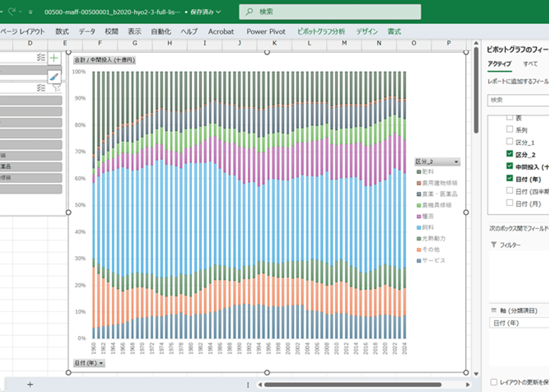Click the Redo arrow icon
Viewport: 549px width, 392px height.
pyautogui.click(x=12, y=12)
